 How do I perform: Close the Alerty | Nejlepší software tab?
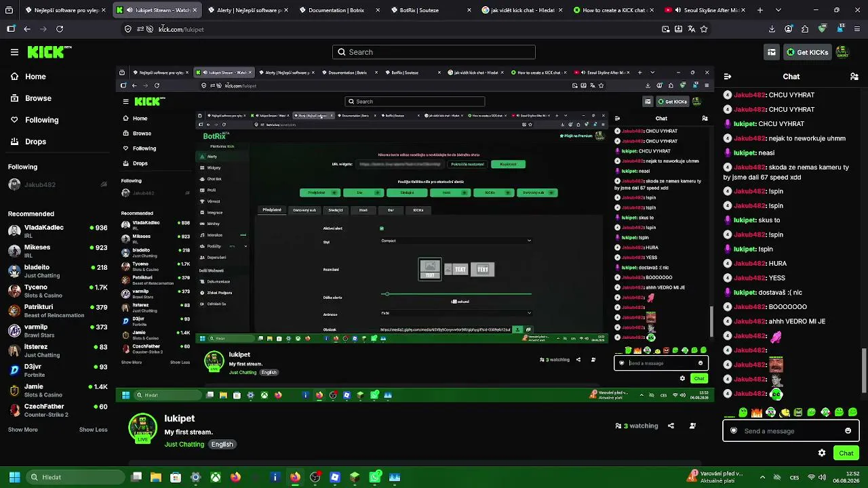coord(287,10)
